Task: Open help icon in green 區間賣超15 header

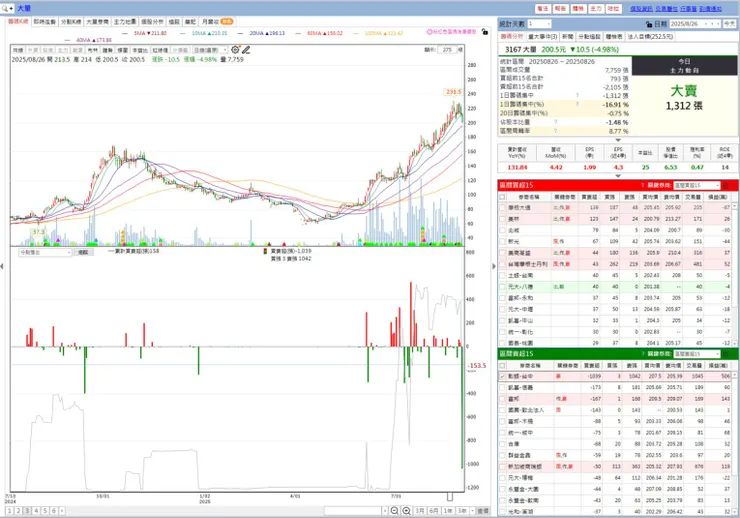Action: click(x=642, y=354)
